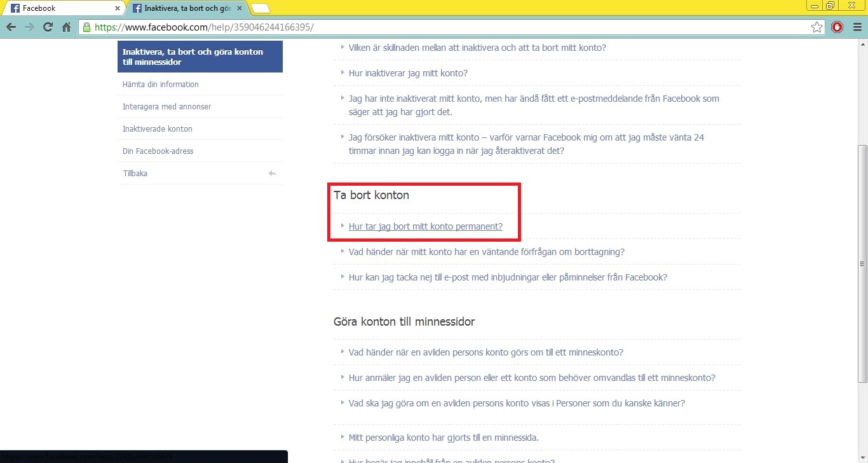Reload the page with refresh icon
Image resolution: width=868 pixels, height=463 pixels.
(x=48, y=27)
